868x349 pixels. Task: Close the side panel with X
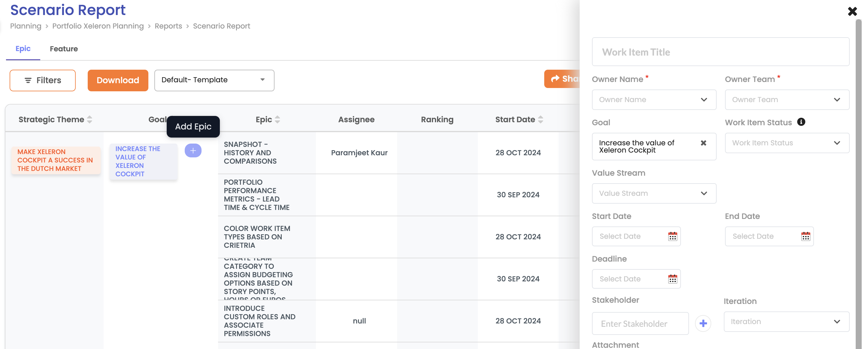tap(852, 11)
